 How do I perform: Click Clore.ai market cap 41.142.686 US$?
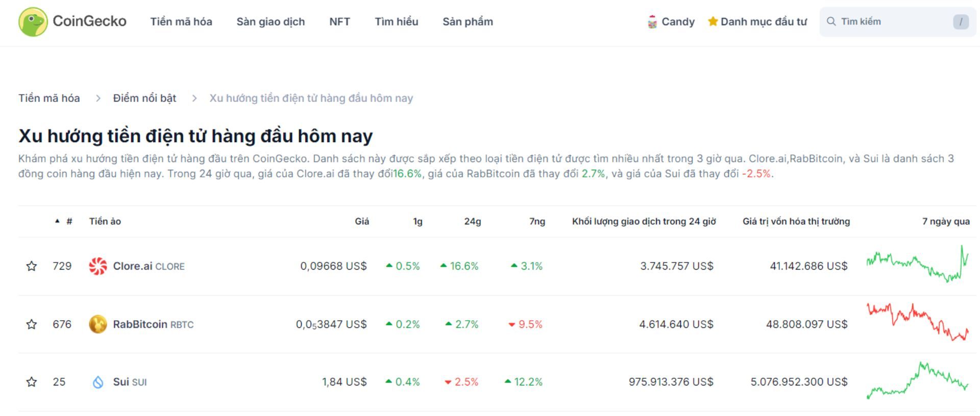[x=808, y=266]
